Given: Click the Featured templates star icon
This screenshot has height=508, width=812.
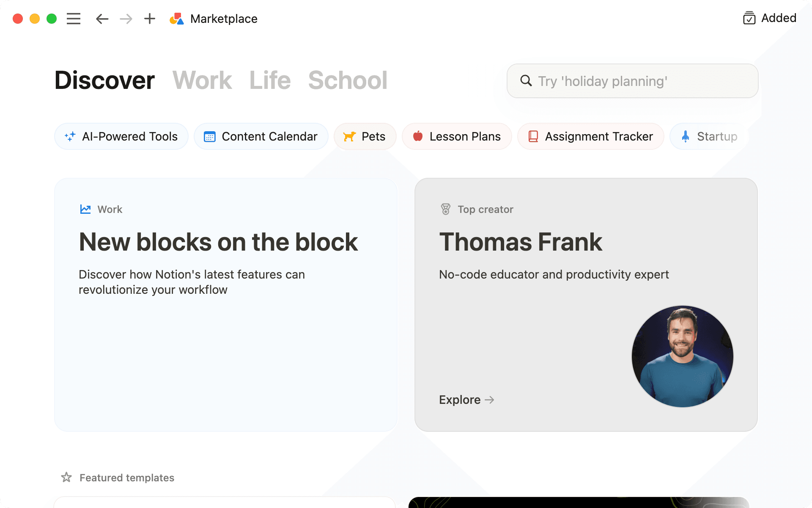Looking at the screenshot, I should click(x=66, y=477).
